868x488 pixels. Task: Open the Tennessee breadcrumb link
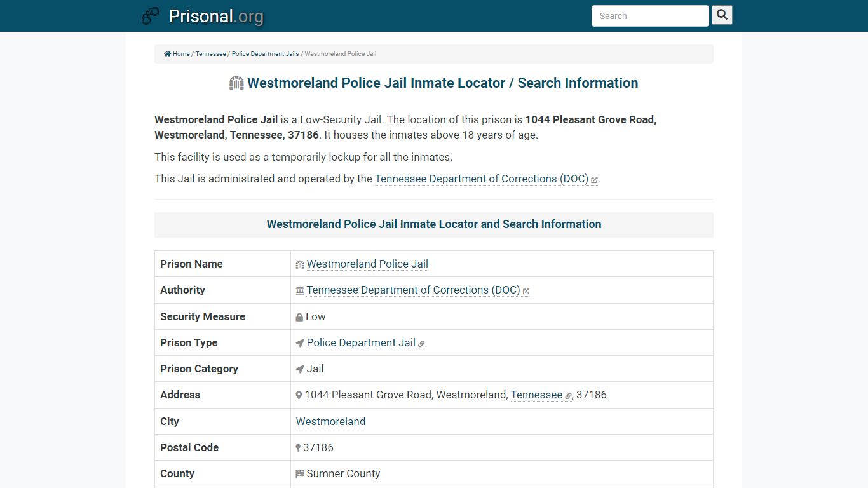coord(210,54)
